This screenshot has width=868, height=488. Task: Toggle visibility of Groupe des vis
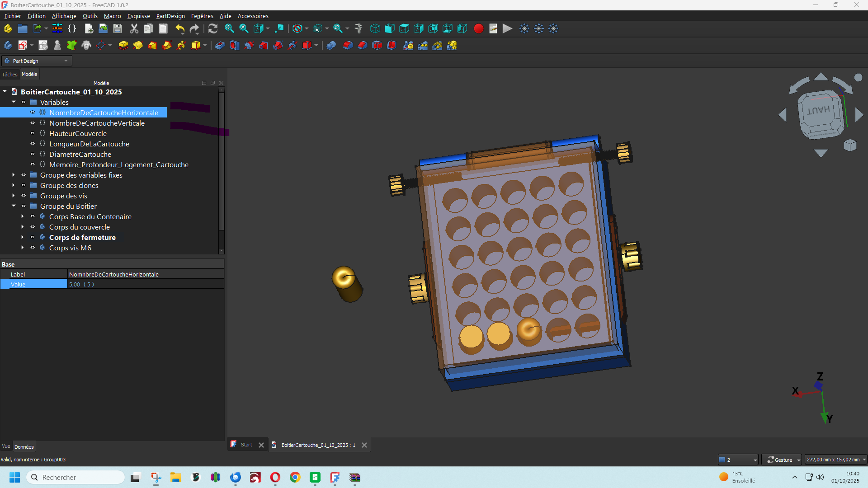(24, 196)
